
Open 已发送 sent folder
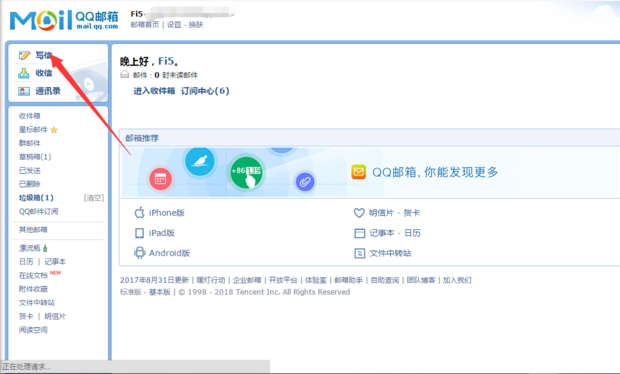click(30, 170)
